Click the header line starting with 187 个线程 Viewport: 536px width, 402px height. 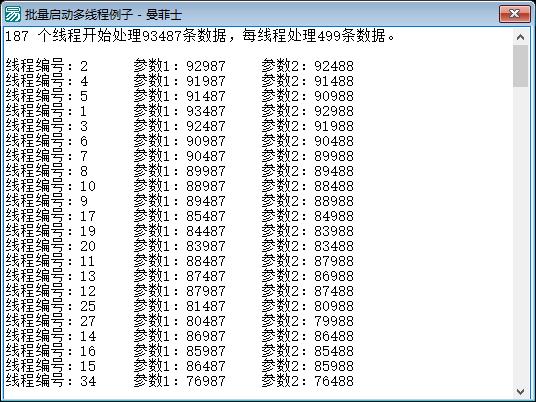(x=200, y=36)
